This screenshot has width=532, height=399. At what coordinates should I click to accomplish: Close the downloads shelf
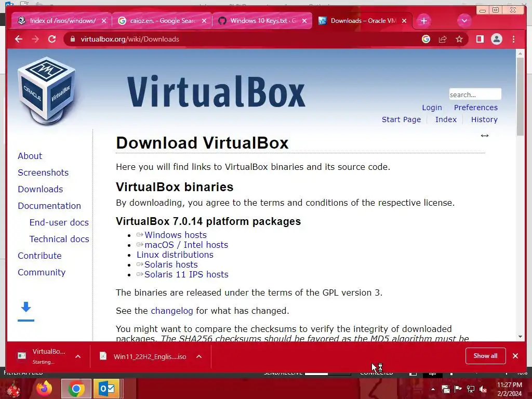tap(515, 355)
